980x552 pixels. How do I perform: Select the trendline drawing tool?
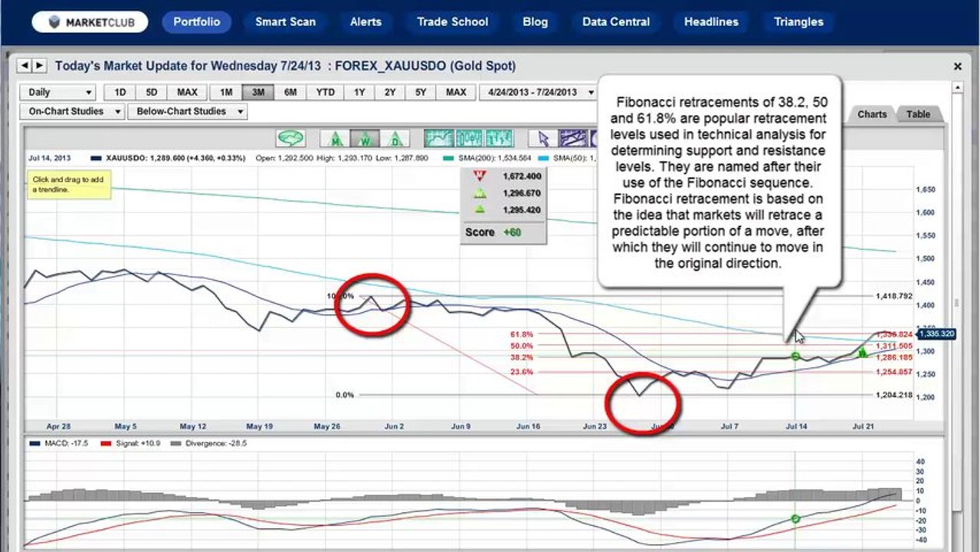pos(574,139)
